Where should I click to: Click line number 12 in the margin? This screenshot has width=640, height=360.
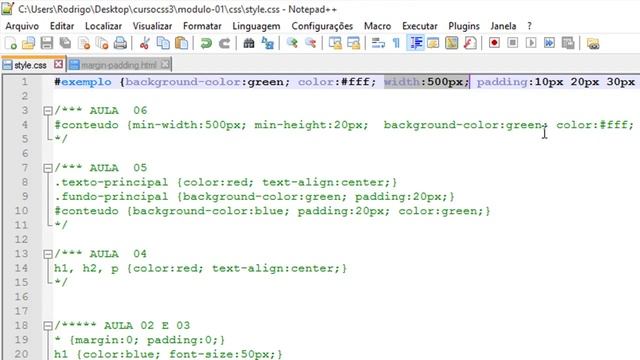(x=21, y=240)
